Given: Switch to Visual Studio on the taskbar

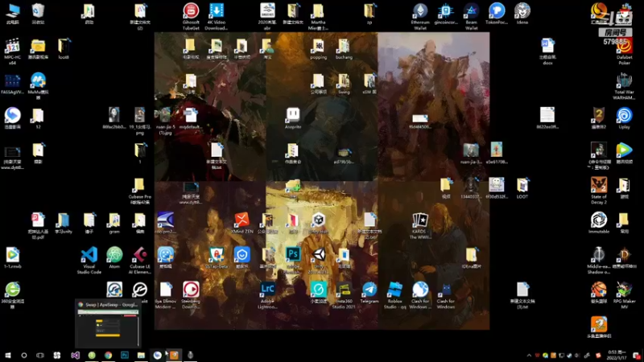Looking at the screenshot, I should 75,355.
